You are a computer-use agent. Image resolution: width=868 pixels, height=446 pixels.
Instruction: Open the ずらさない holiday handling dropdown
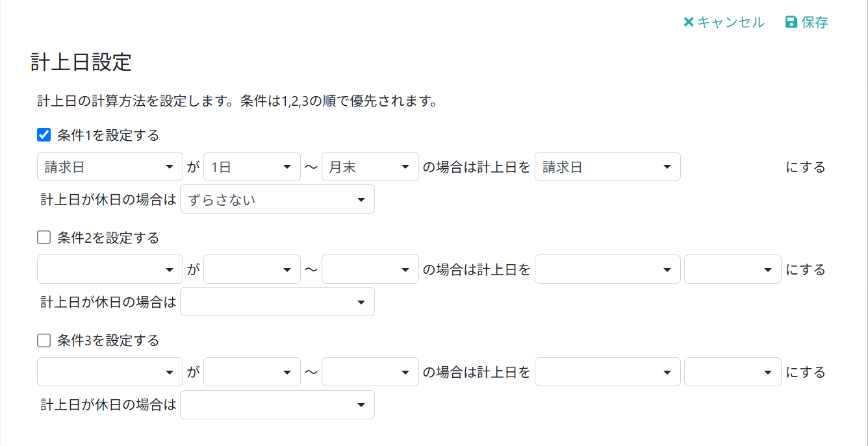pyautogui.click(x=277, y=199)
